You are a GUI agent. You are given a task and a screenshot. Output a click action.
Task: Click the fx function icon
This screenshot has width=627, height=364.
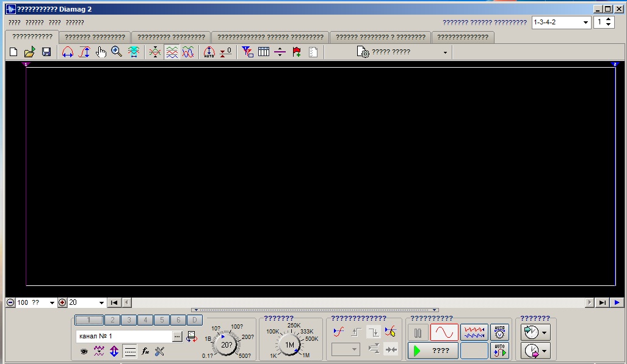coord(145,351)
